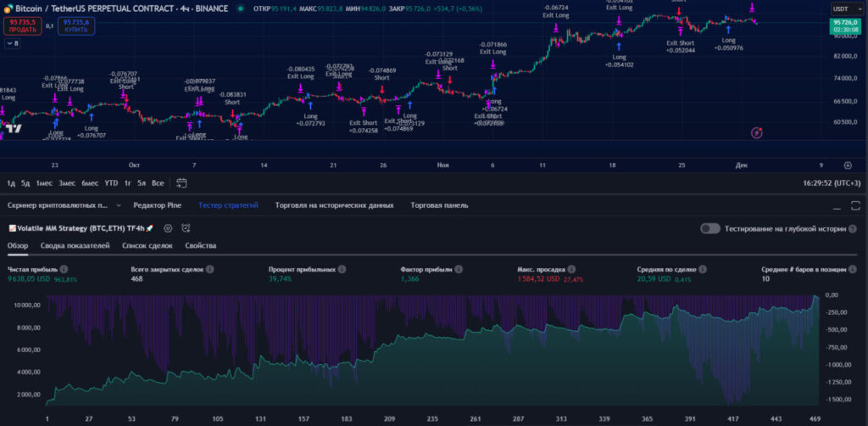This screenshot has height=426, width=868.
Task: Open the Редактор Pine tab
Action: point(157,205)
